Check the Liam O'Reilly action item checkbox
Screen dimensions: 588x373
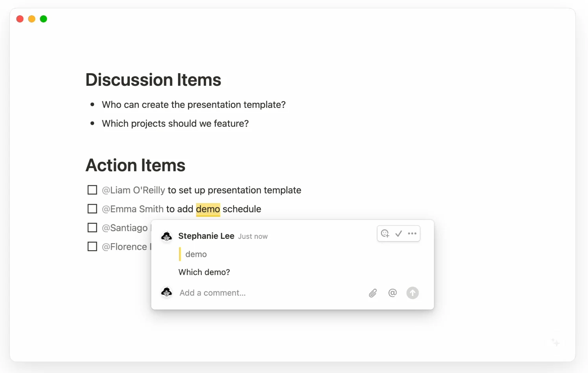coord(92,190)
